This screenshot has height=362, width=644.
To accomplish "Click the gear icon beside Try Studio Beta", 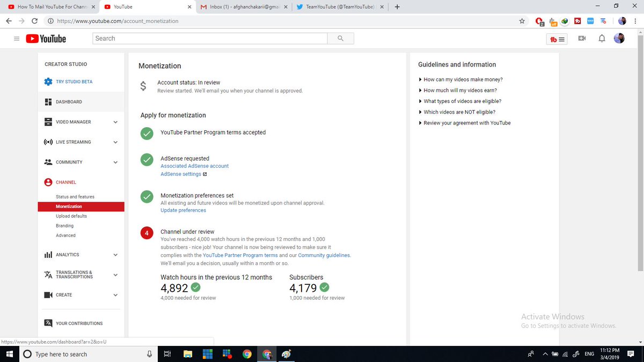I will (x=48, y=82).
